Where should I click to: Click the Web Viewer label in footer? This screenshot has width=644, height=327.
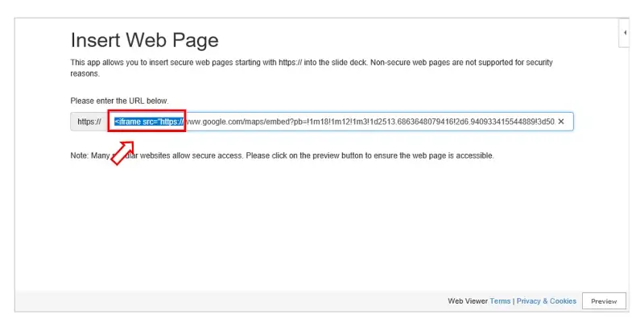pyautogui.click(x=467, y=301)
